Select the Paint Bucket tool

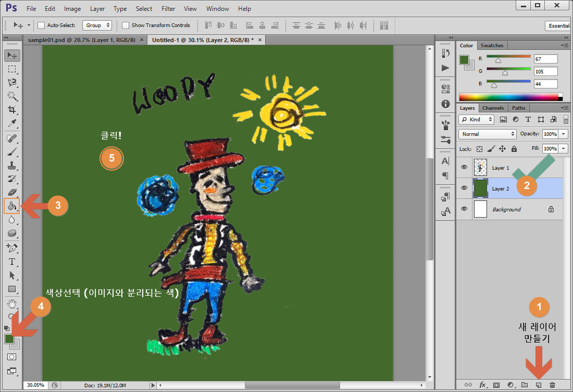[x=11, y=206]
